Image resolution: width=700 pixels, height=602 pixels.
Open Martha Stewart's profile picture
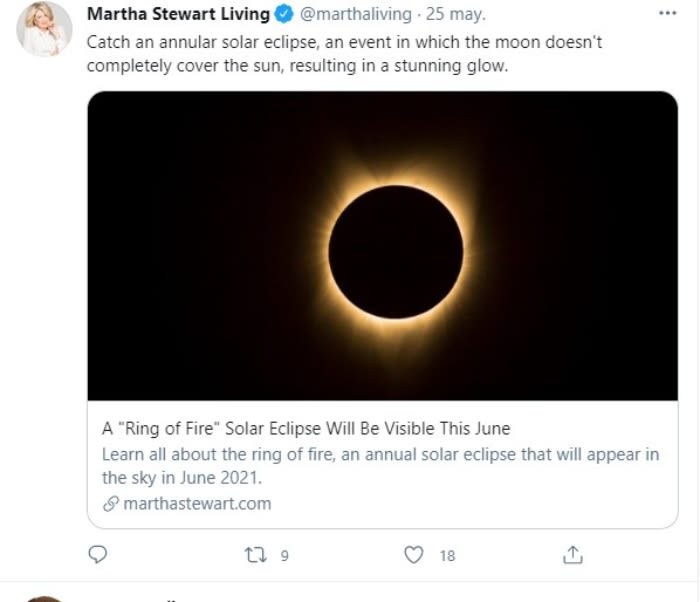tap(45, 29)
